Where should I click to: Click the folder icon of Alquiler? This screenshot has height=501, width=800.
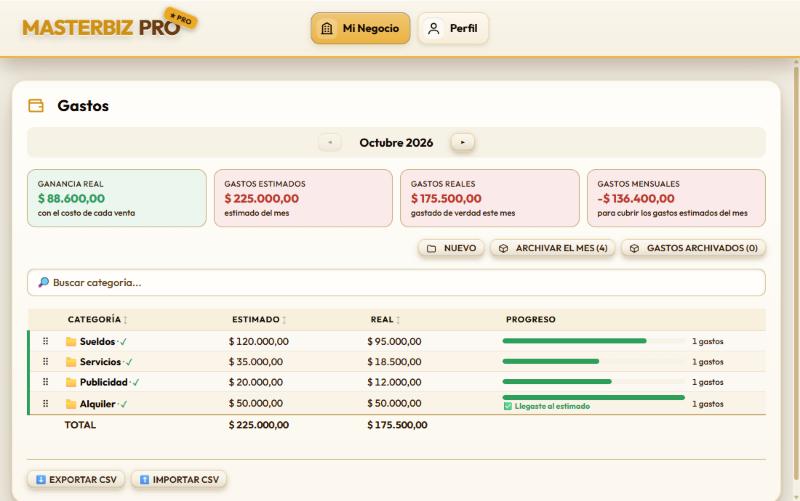coord(71,404)
